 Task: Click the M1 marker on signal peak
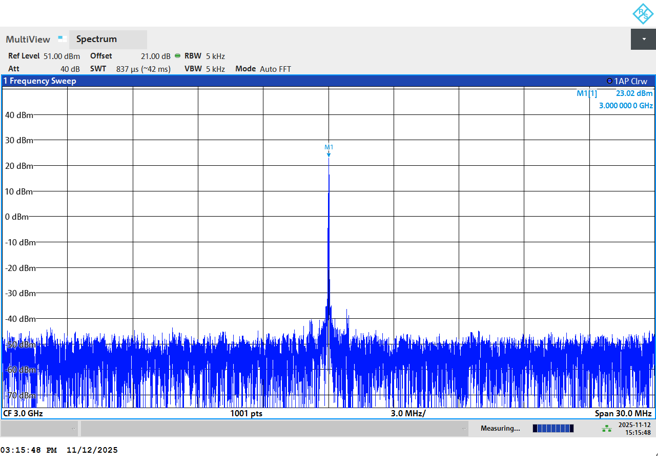point(329,148)
